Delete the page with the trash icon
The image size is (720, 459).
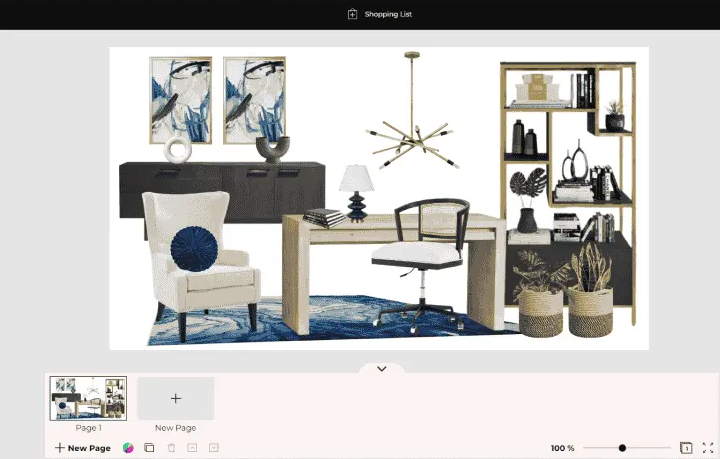pyautogui.click(x=171, y=448)
